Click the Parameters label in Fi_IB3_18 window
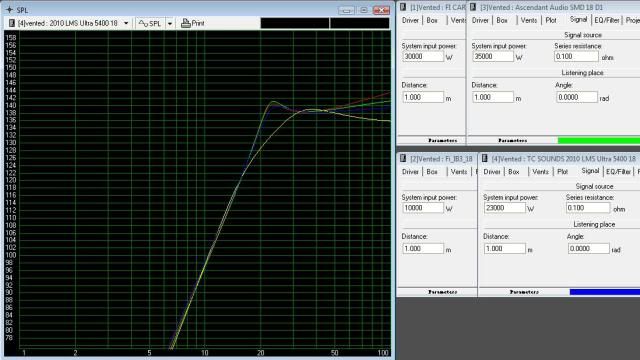The width and height of the screenshot is (640, 360). coord(442,292)
